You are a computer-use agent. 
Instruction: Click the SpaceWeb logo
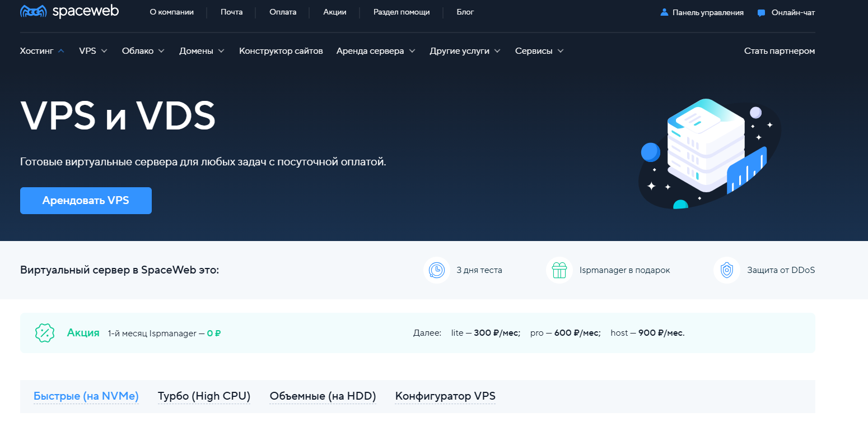click(69, 12)
